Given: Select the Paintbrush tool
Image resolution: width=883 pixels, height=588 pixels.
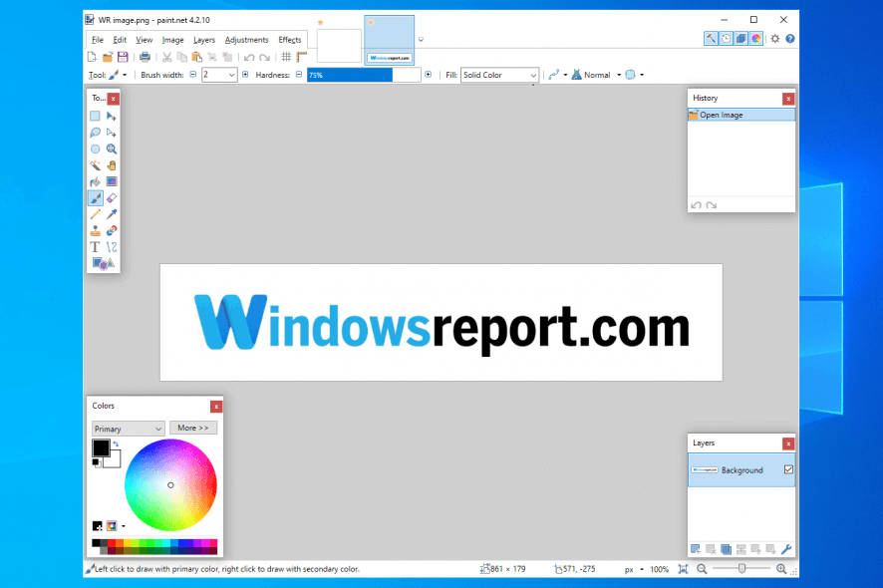Looking at the screenshot, I should click(95, 197).
